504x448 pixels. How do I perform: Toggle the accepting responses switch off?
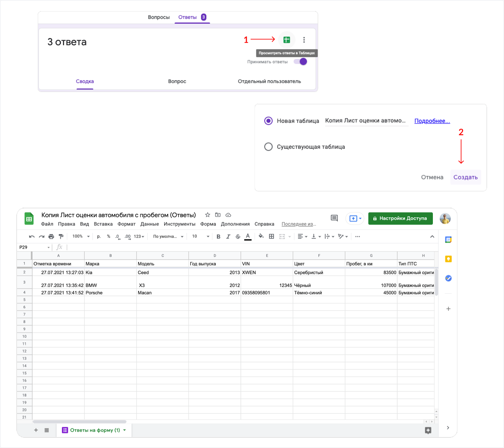(x=301, y=62)
